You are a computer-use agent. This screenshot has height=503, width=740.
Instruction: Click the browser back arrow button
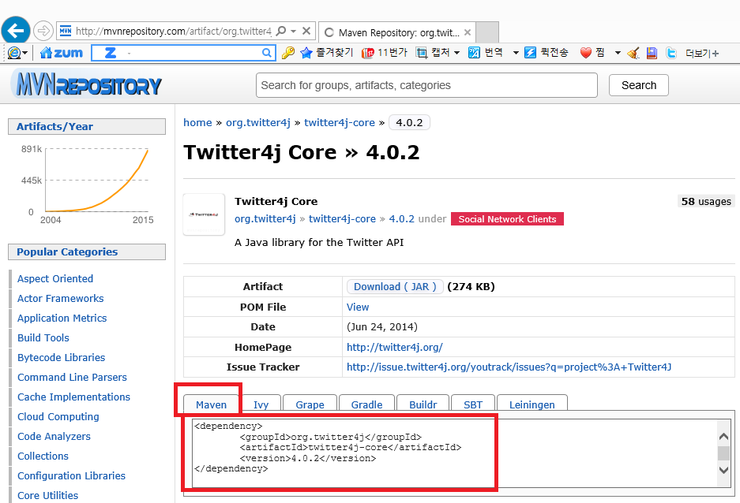coord(15,30)
